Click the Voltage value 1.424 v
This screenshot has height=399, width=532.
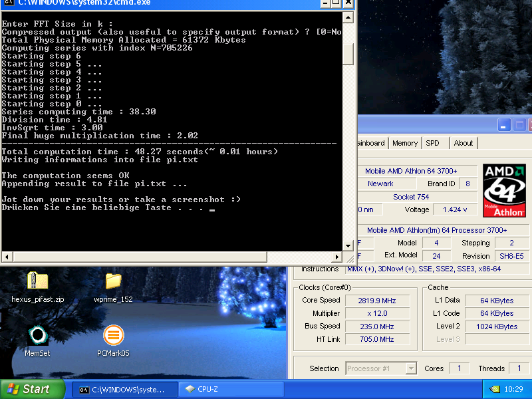coord(455,209)
